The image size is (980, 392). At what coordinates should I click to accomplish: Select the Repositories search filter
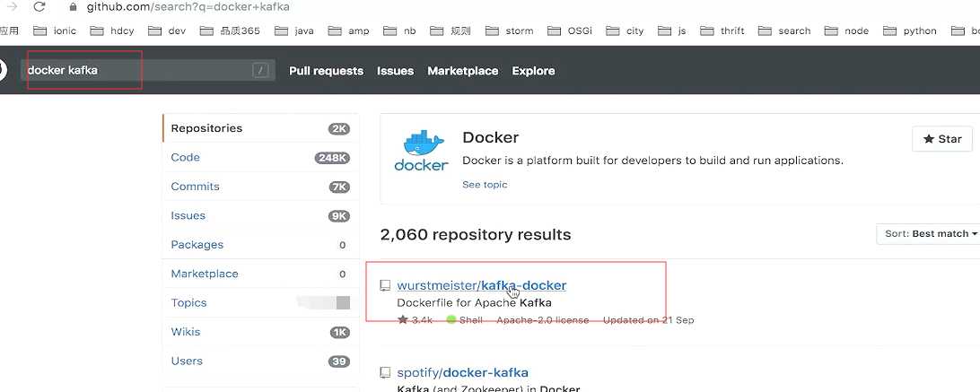coord(260,128)
